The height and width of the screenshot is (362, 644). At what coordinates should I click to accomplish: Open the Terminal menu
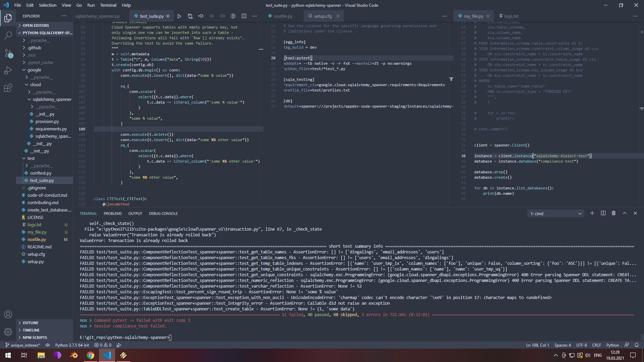[x=108, y=5]
